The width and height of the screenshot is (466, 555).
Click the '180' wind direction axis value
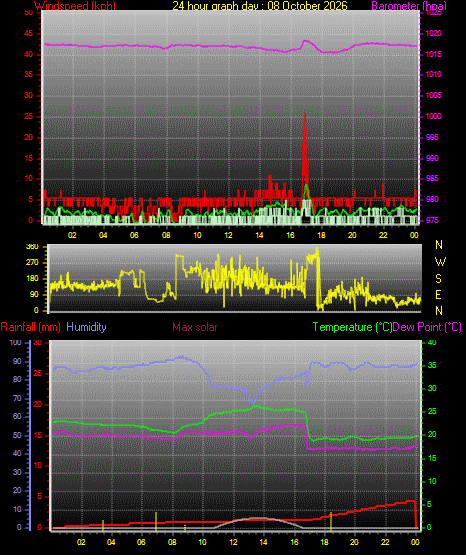coord(32,279)
